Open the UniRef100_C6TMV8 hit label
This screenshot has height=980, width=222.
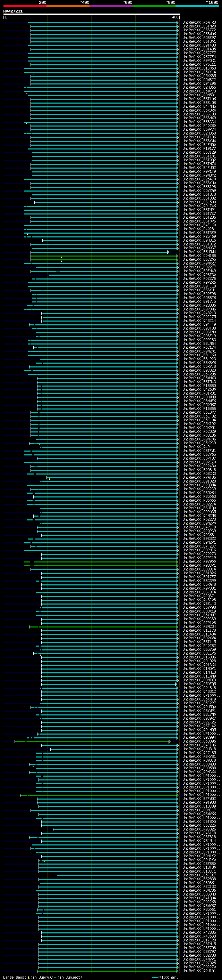(x=199, y=26)
